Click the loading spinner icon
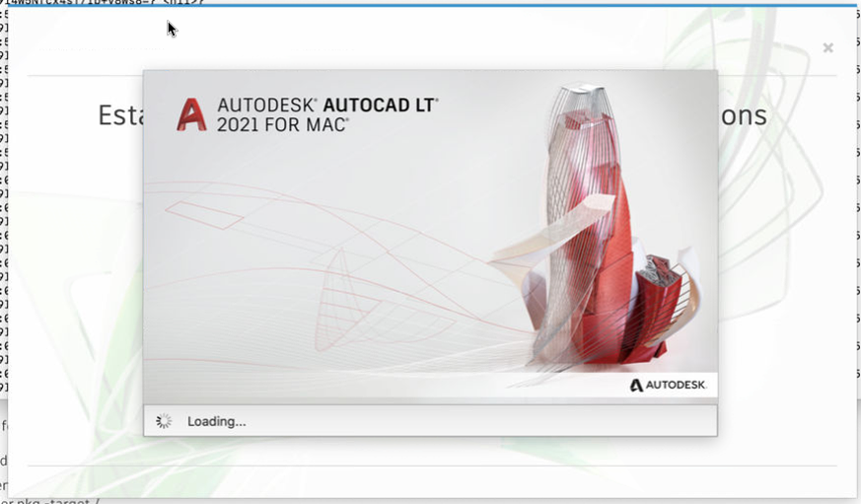The image size is (861, 504). pos(164,421)
